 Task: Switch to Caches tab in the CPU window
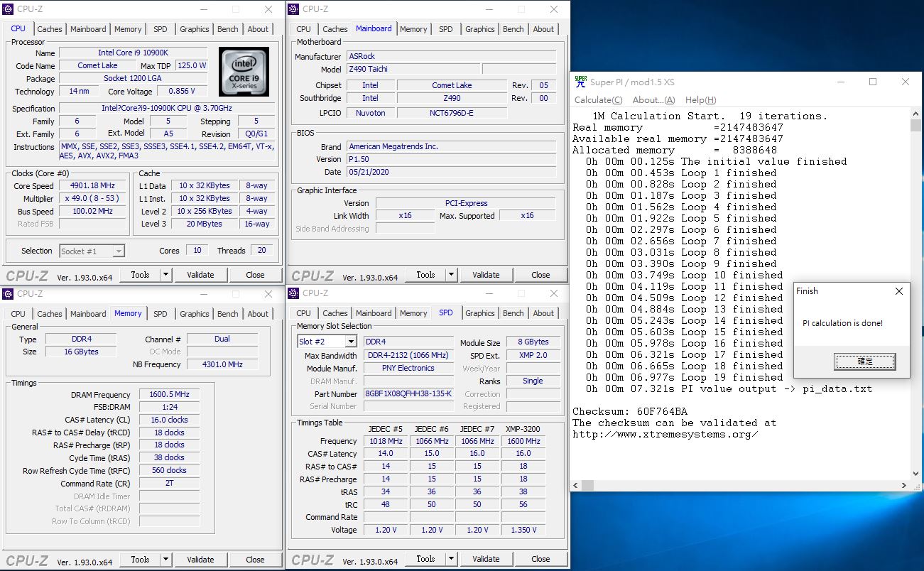tap(50, 29)
